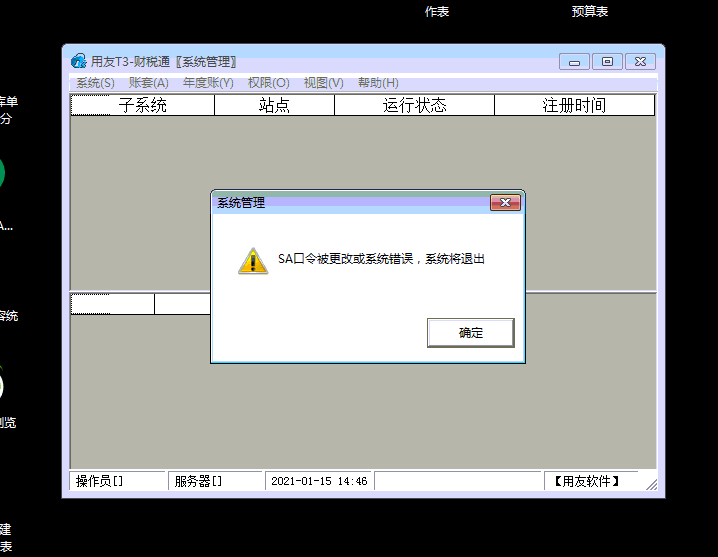The width and height of the screenshot is (718, 557).
Task: Click the 运行状态 column header
Action: pos(414,105)
